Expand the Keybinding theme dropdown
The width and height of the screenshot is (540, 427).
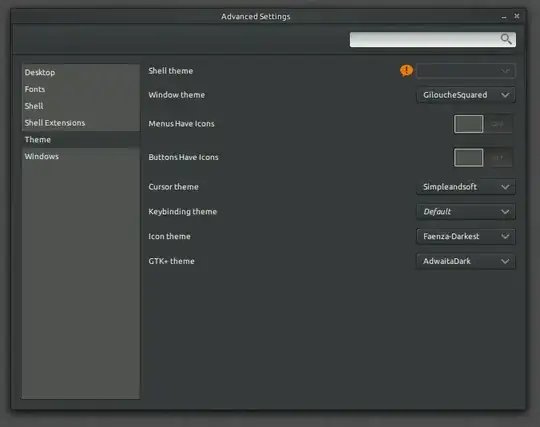click(466, 212)
